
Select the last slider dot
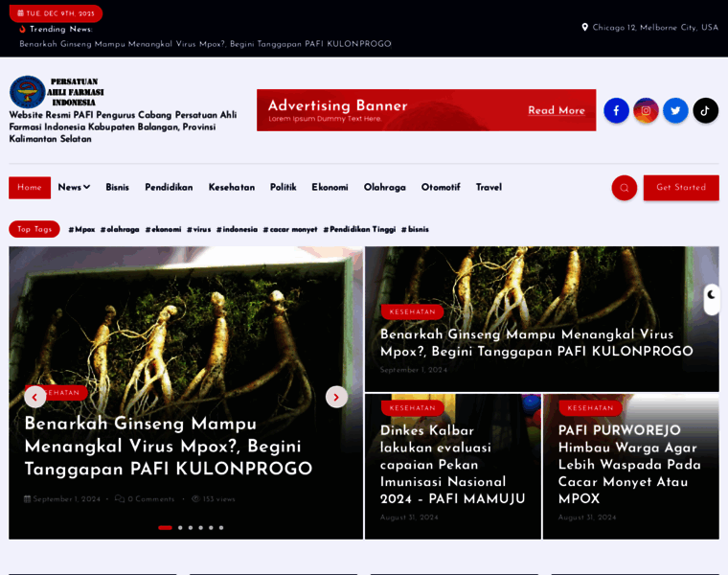click(221, 528)
